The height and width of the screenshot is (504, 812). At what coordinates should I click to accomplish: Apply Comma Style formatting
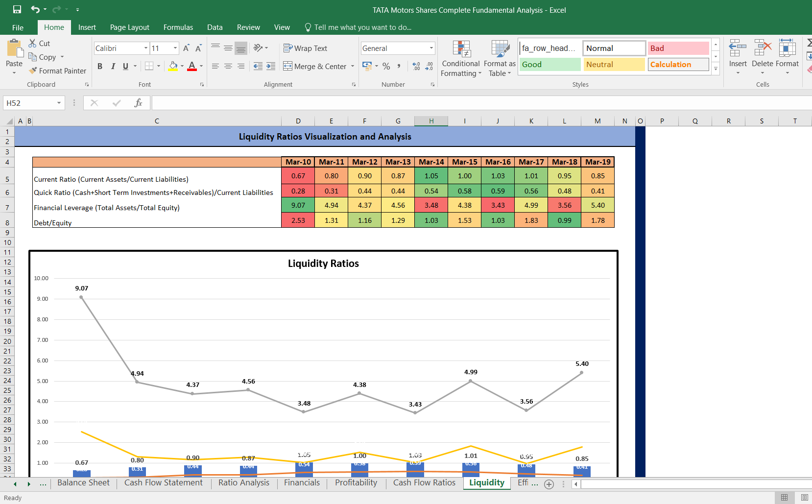[399, 66]
